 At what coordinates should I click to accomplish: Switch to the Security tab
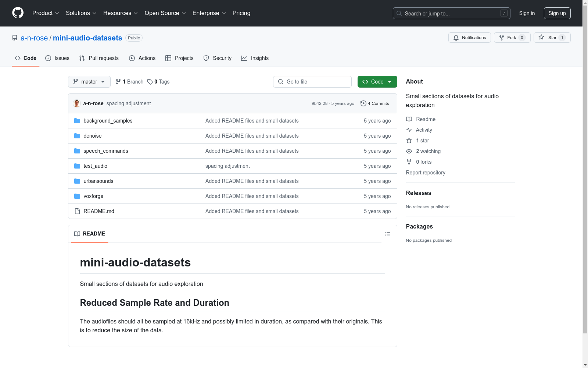coord(218,58)
